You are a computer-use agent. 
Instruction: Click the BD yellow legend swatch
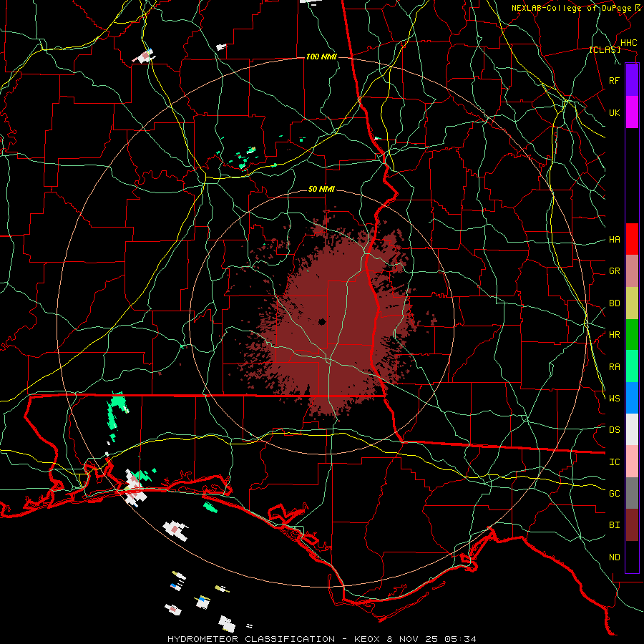(x=632, y=303)
